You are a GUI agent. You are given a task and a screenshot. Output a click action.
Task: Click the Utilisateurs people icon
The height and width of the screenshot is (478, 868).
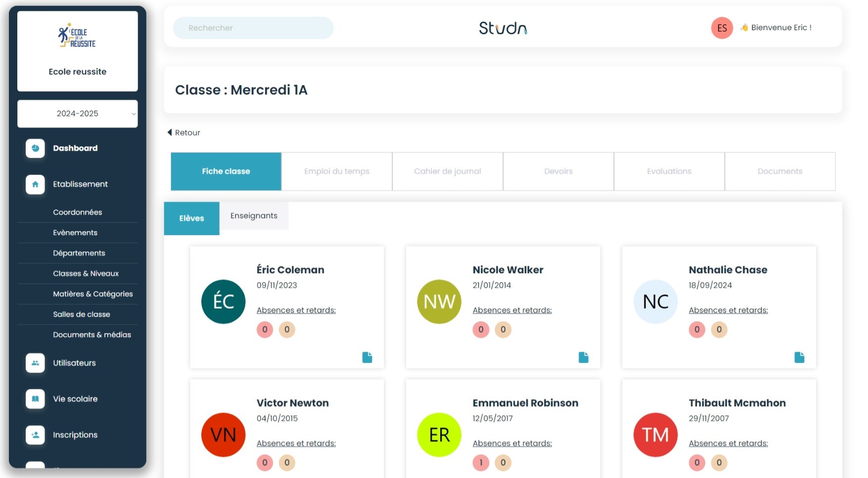coord(35,363)
